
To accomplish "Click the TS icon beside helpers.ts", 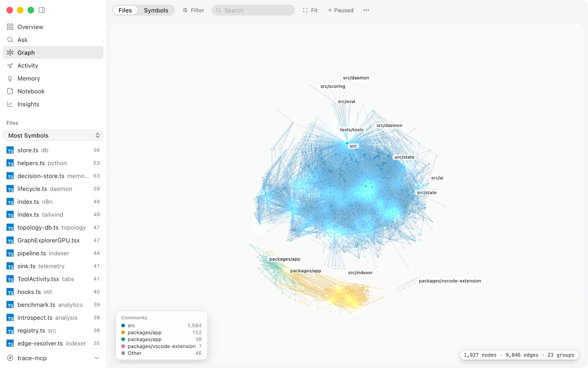I will (x=10, y=163).
